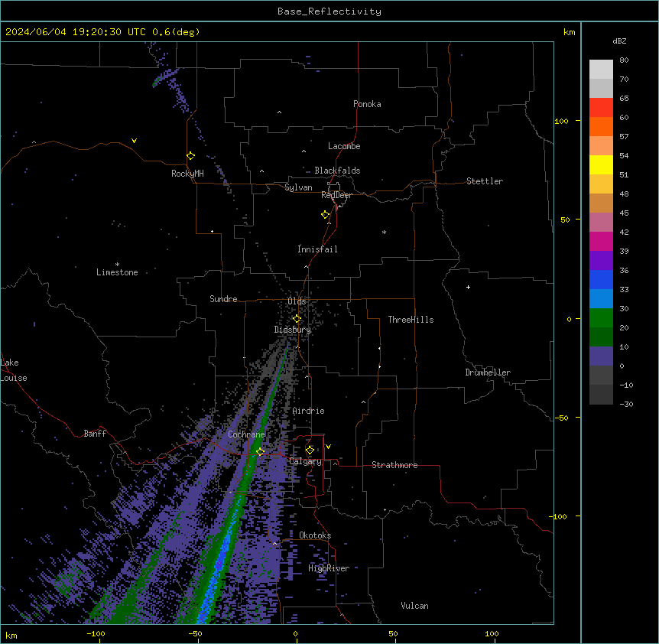659x644 pixels.
Task: Click the yellow V marker northwest of RockyMH
Action: click(134, 141)
